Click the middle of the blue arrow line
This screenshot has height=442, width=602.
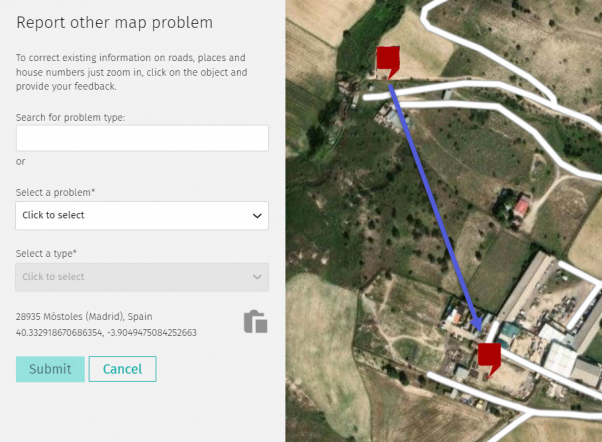click(x=435, y=208)
